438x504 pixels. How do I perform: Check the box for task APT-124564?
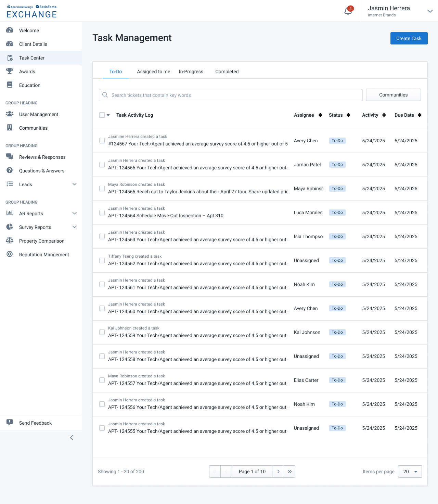102,212
